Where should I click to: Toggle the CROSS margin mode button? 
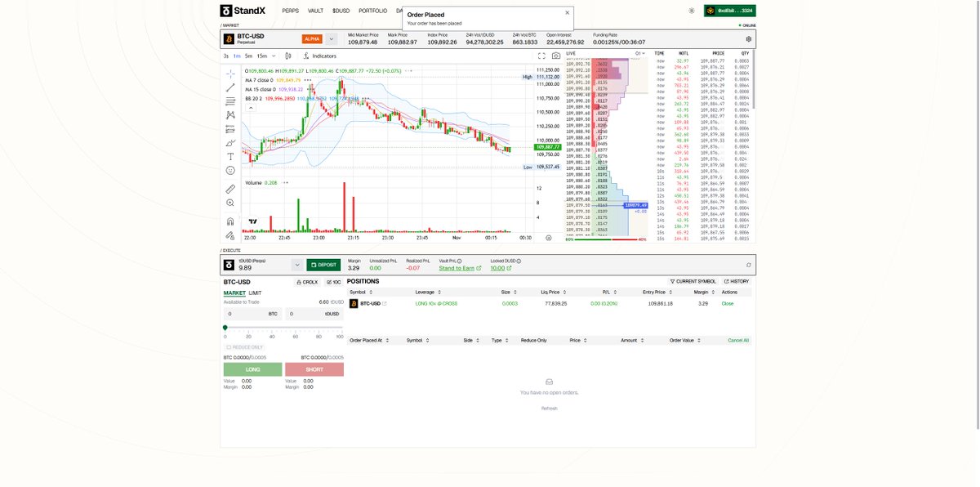307,282
